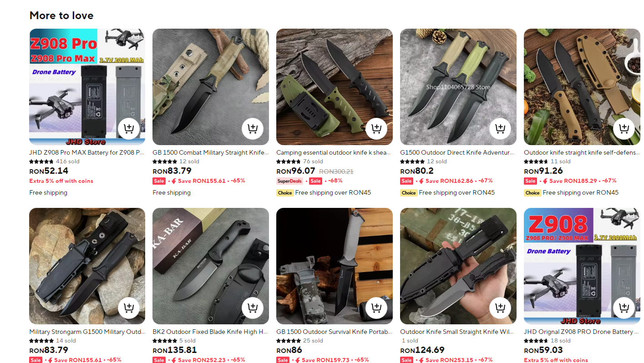Add GB 1500 Outdoor Survival Knife to cart

[376, 308]
